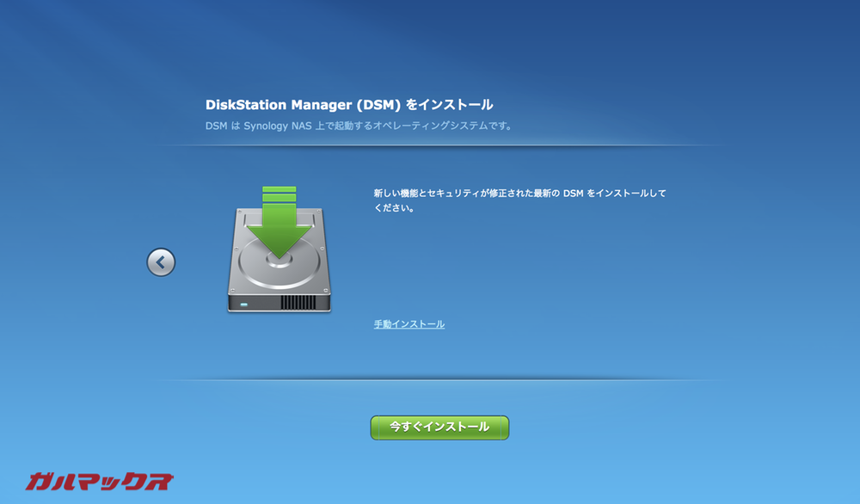
Task: Click the divider line under the page heading
Action: click(430, 150)
